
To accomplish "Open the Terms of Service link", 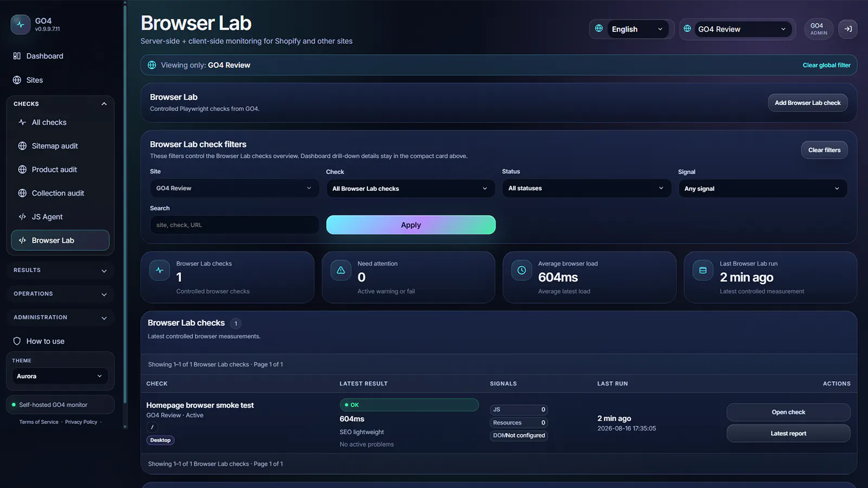I will click(39, 422).
